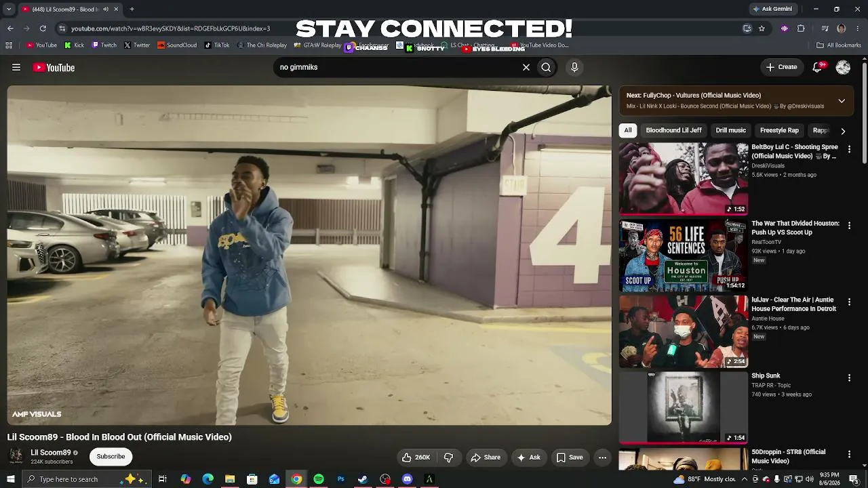Image resolution: width=868 pixels, height=488 pixels.
Task: Click the address bar URL
Action: [170, 28]
